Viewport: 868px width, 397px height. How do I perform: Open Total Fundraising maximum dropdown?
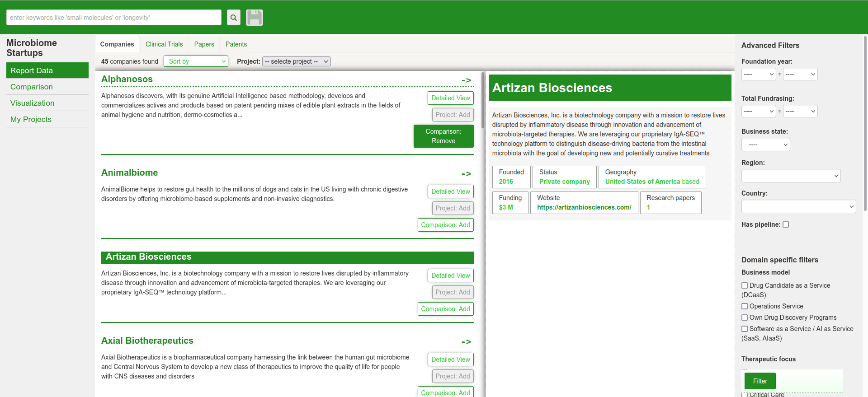(800, 111)
